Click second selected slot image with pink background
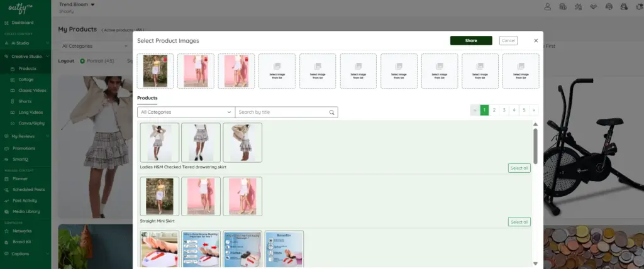The image size is (644, 269). tap(196, 71)
